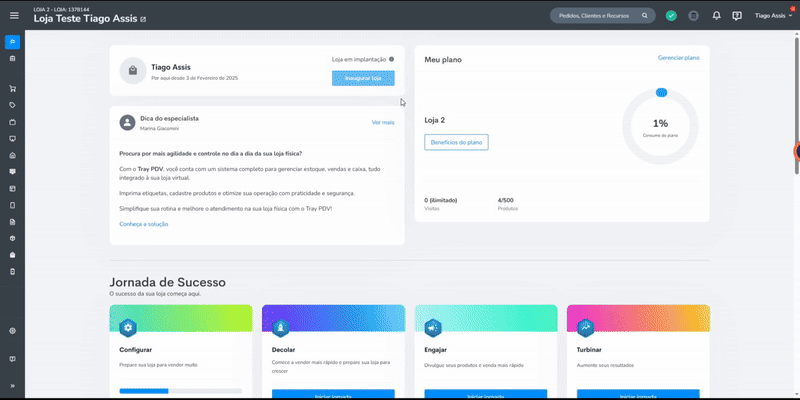Viewport: 800px width, 400px height.
Task: Click the Conheça a solução link
Action: (143, 224)
